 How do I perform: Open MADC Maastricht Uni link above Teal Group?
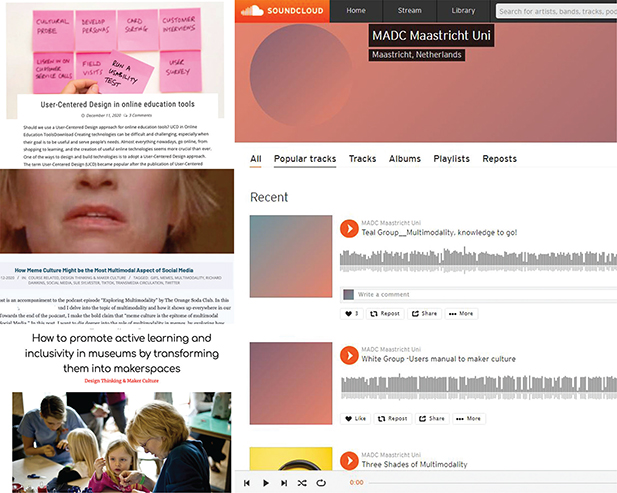[391, 223]
